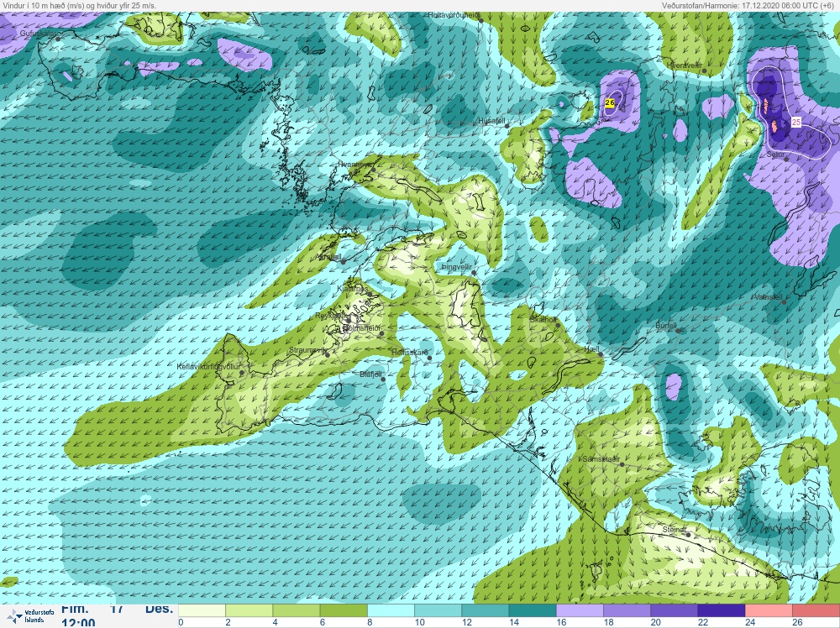Screen dimensions: 840x628
Task: Click the Steinar station label
Action: [x=674, y=530]
